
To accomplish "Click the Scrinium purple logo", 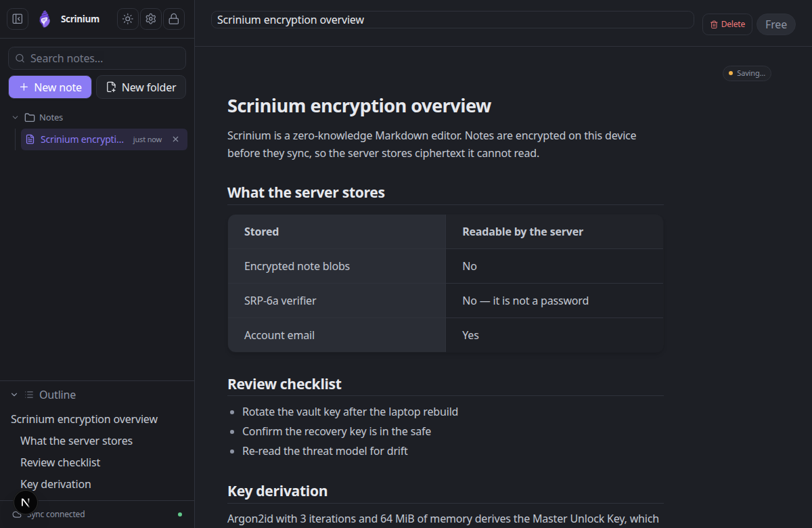I will 45,19.
